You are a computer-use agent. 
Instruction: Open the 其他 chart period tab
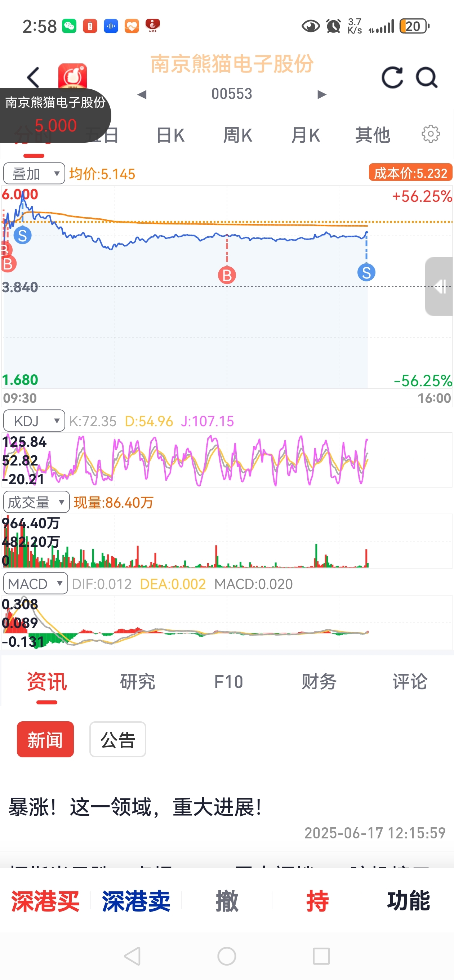[373, 135]
